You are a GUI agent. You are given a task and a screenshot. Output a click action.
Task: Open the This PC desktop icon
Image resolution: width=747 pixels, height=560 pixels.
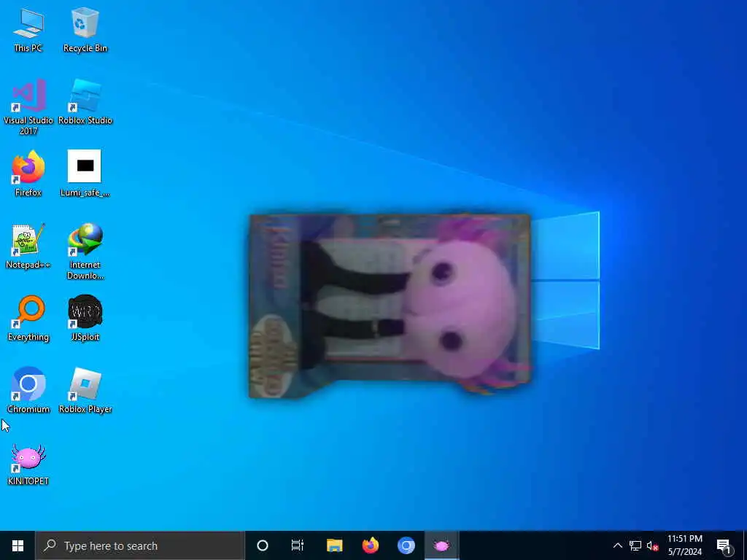28,29
